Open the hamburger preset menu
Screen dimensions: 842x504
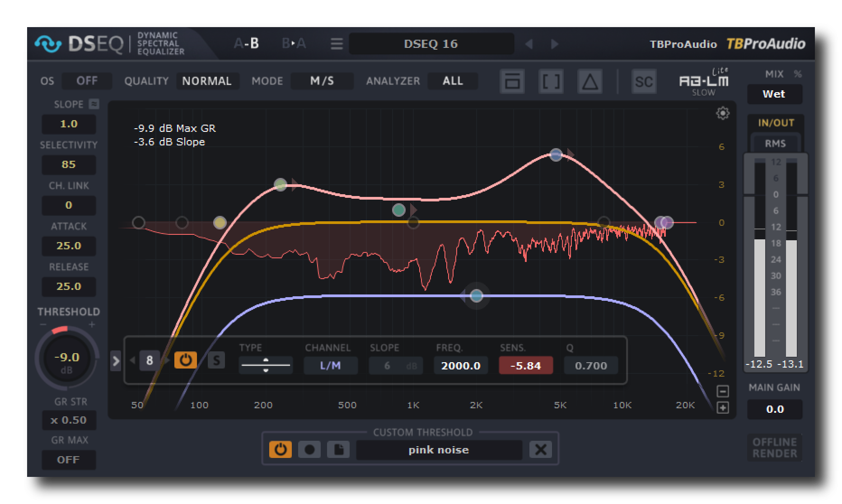pos(337,44)
